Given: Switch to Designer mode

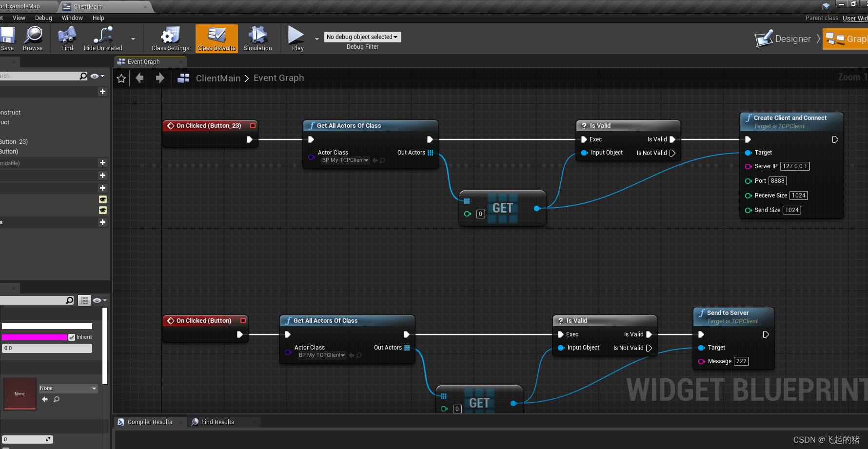Looking at the screenshot, I should (786, 39).
